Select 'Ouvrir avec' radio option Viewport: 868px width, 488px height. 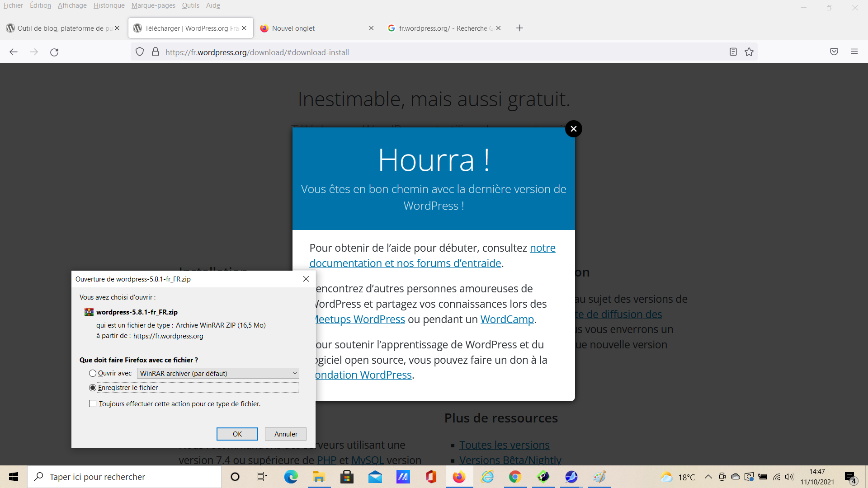coord(93,373)
